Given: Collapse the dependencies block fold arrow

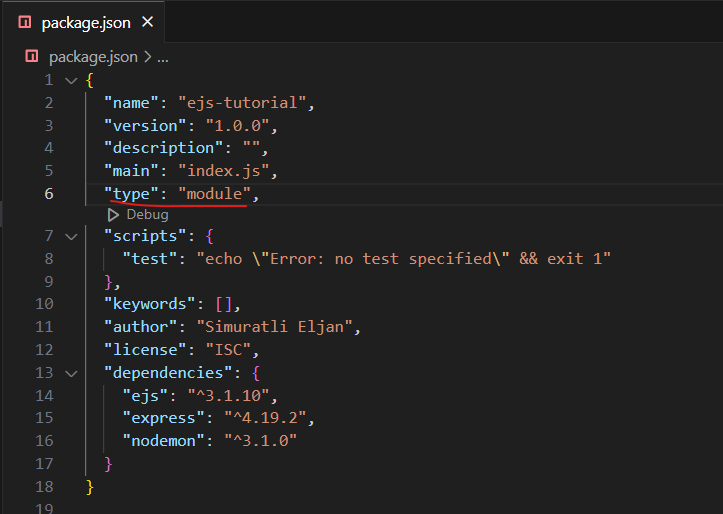Looking at the screenshot, I should 71,373.
